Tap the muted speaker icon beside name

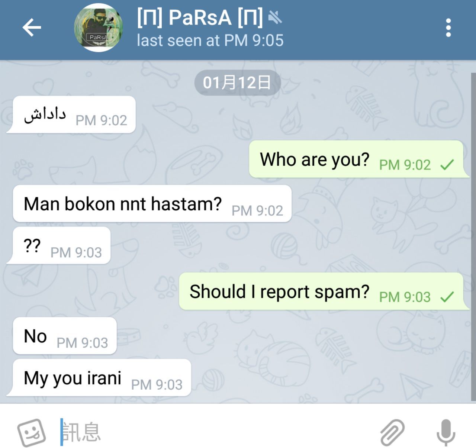pos(275,17)
